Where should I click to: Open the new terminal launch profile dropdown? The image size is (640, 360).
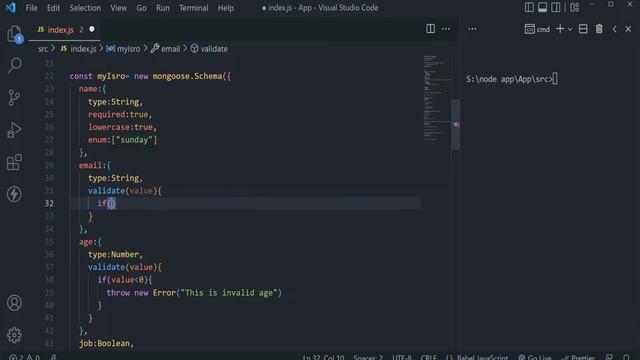(570, 29)
